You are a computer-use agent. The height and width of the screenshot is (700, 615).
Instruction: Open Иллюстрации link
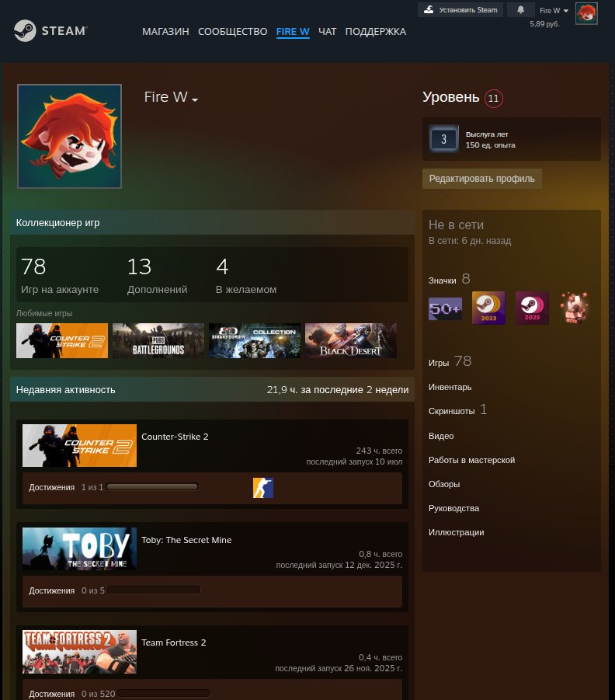456,533
